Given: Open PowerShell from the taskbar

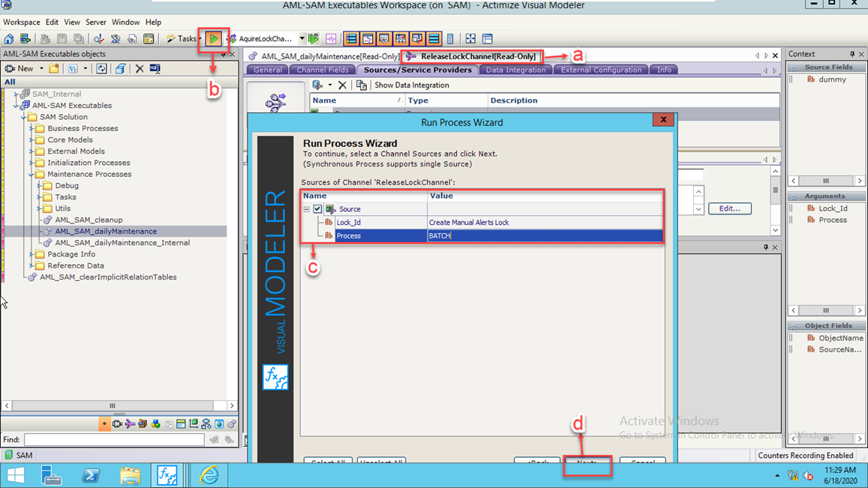Looking at the screenshot, I should (91, 475).
